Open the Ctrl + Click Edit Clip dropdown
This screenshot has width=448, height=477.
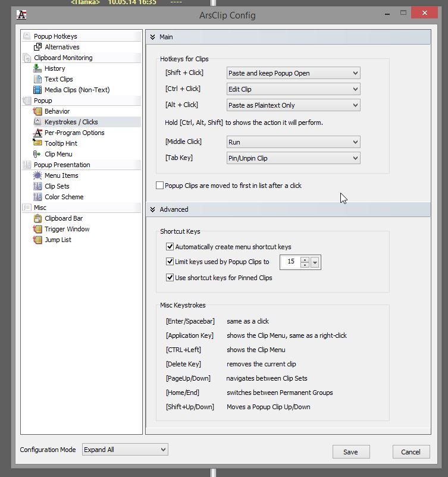pyautogui.click(x=293, y=89)
